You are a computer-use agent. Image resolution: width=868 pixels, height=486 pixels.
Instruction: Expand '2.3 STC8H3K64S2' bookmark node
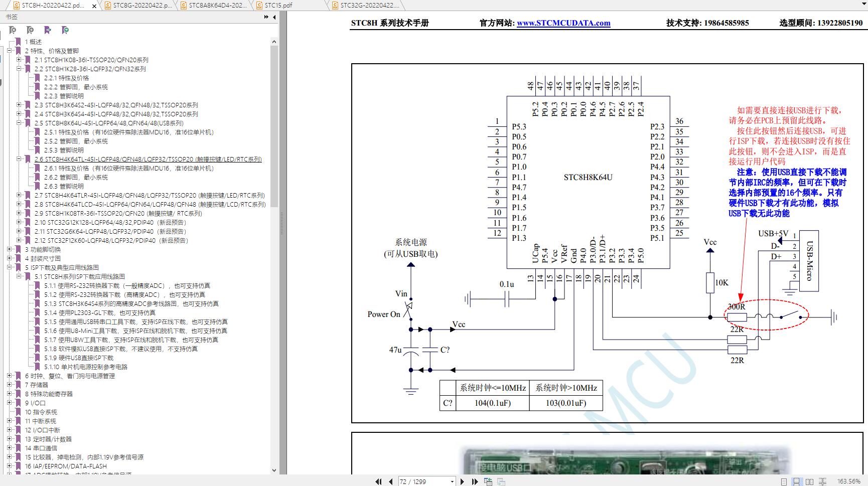click(19, 105)
